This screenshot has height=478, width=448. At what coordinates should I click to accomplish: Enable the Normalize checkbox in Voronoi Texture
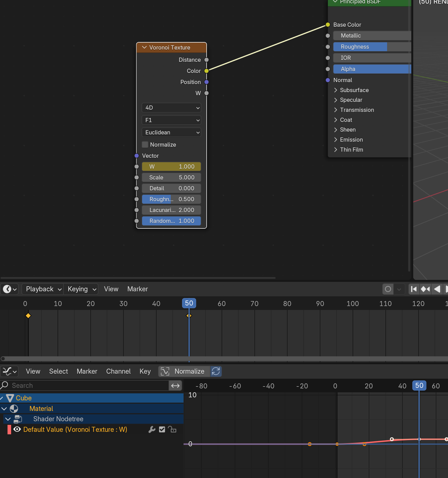point(145,145)
